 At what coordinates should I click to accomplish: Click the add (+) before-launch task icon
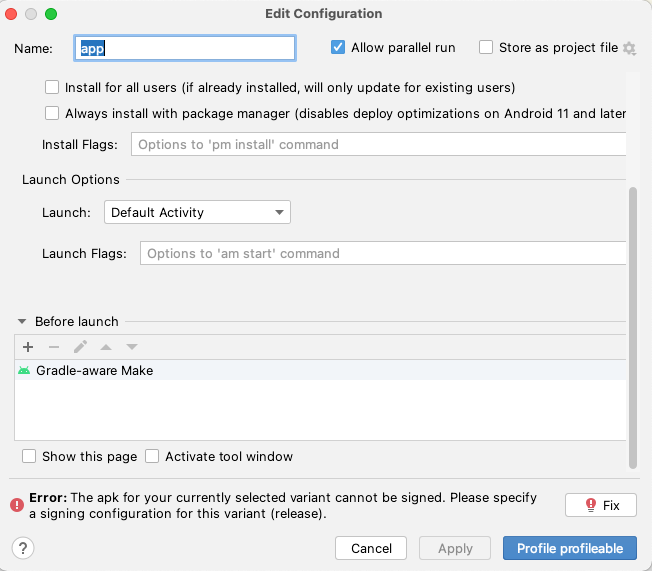pos(28,347)
